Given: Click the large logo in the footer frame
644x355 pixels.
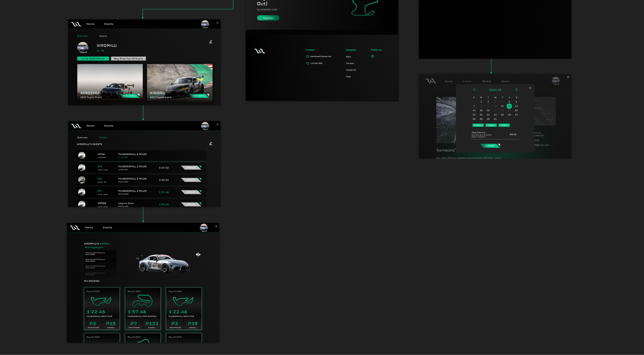Looking at the screenshot, I should tap(260, 51).
